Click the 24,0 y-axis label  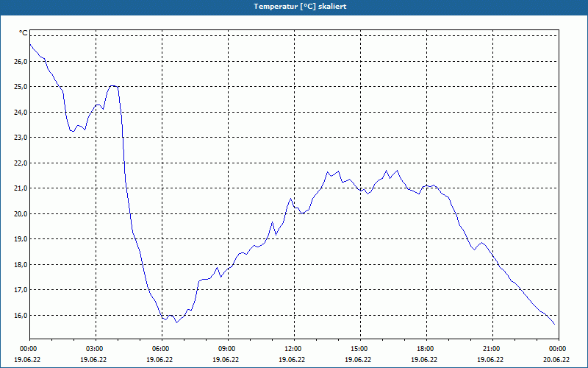[x=21, y=113]
